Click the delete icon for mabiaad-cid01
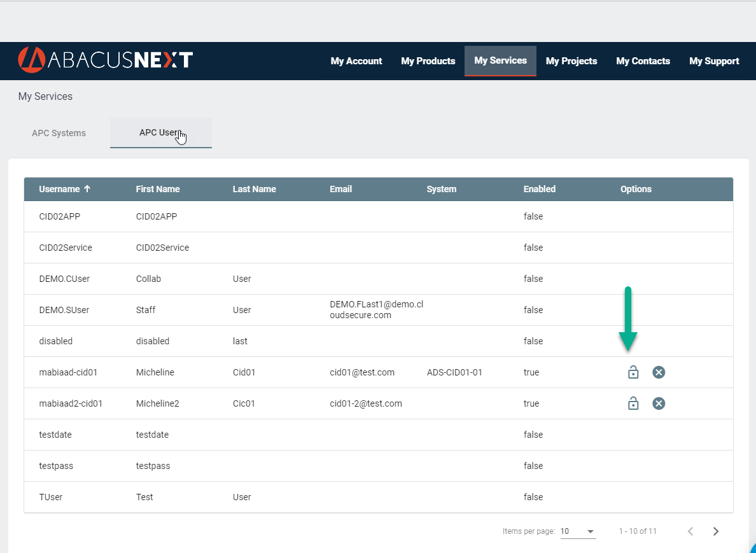 click(x=659, y=372)
